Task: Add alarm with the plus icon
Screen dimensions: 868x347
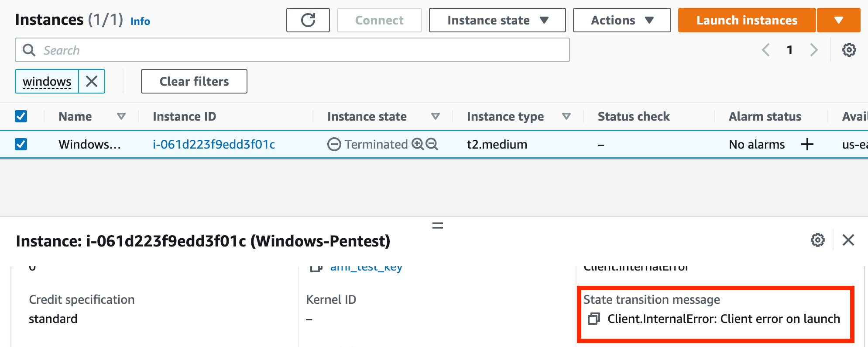Action: coord(807,144)
